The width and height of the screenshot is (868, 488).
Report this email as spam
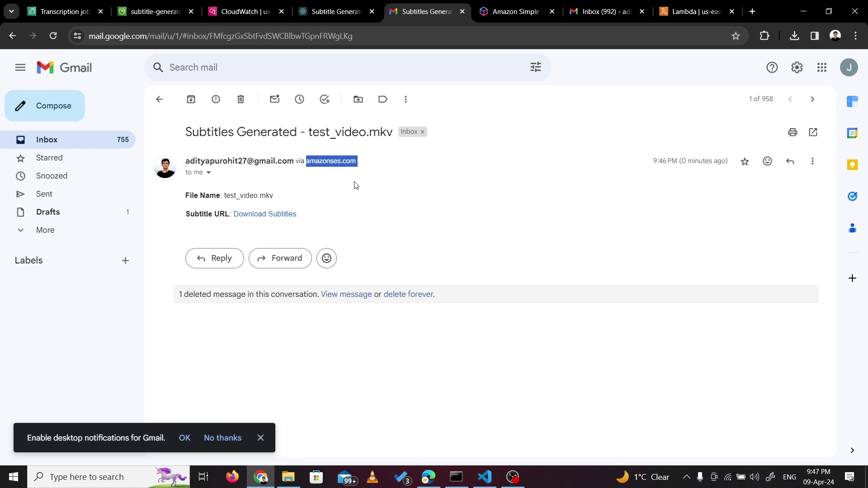coord(216,99)
